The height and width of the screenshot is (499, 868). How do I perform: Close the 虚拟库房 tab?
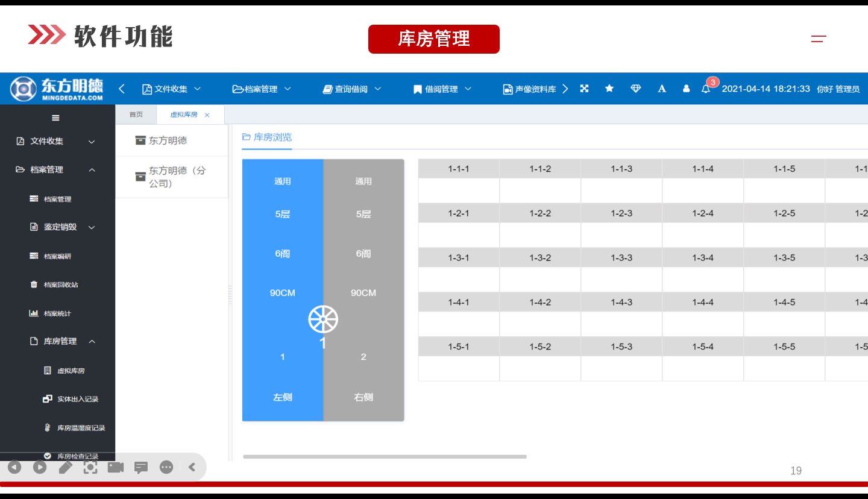tap(207, 115)
